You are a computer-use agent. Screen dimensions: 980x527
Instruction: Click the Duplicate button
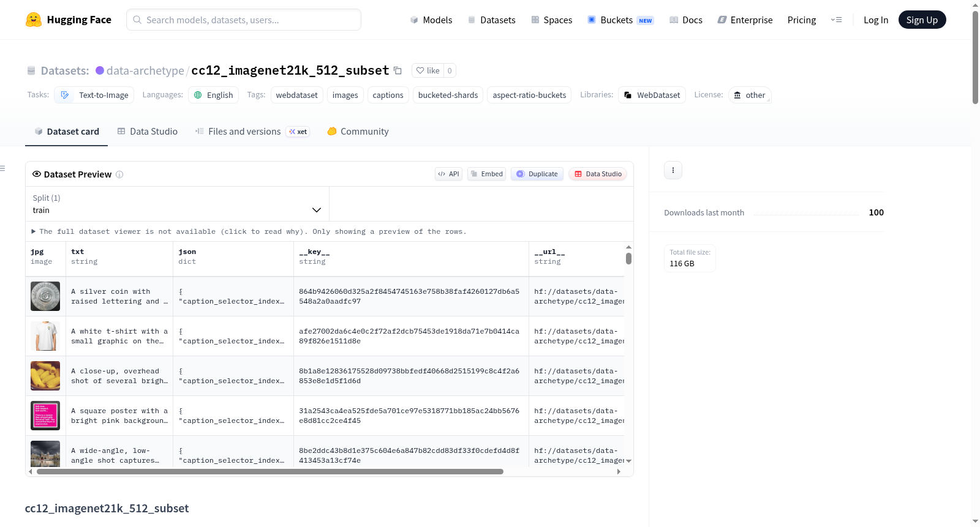click(x=537, y=174)
